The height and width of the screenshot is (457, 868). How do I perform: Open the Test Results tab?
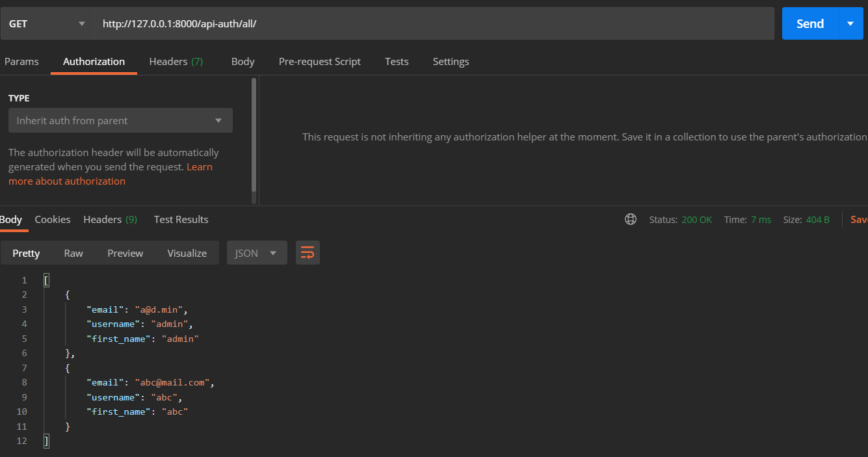point(181,219)
